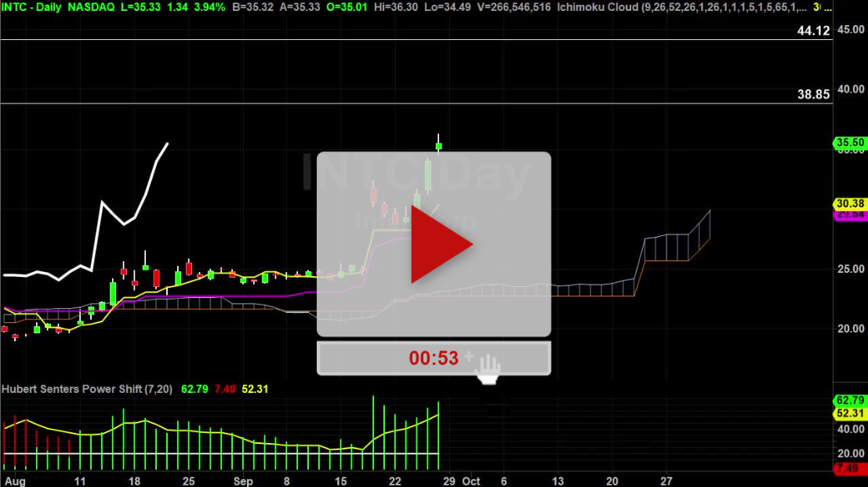Click the green 62.79 Power Shift axis label
Viewport: 868px width, 487px height.
tap(849, 400)
